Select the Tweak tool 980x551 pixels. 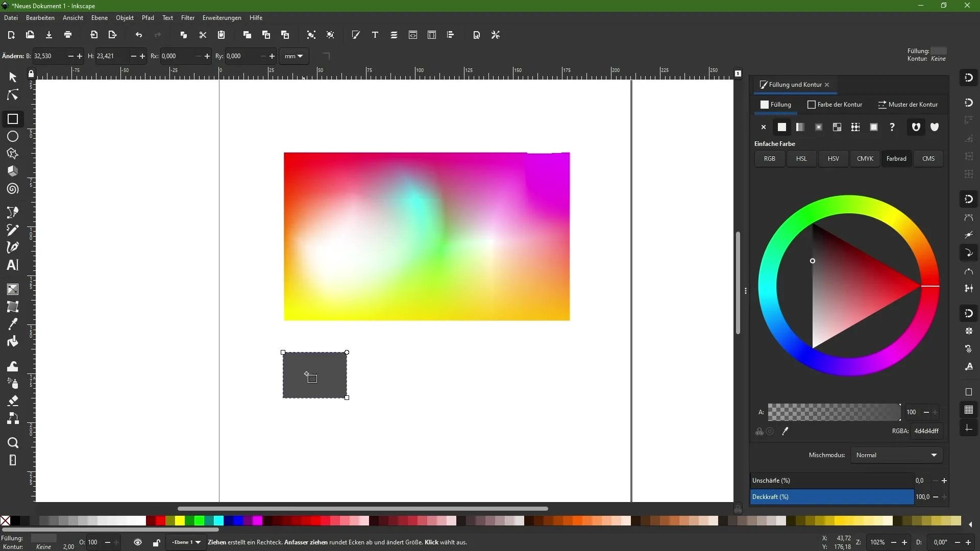13,366
